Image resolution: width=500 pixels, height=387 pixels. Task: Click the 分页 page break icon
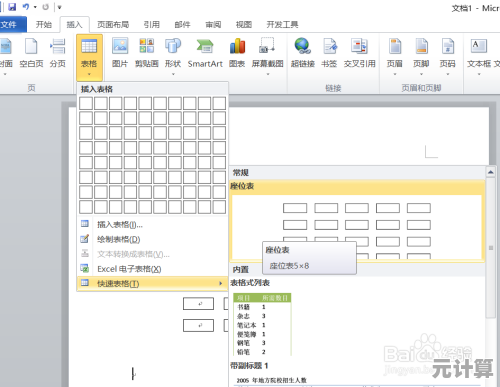pos(58,46)
